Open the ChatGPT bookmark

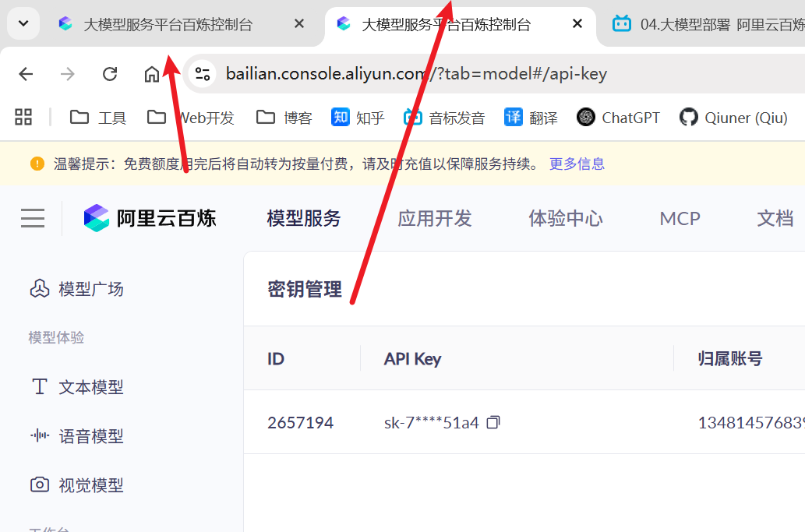pos(618,118)
